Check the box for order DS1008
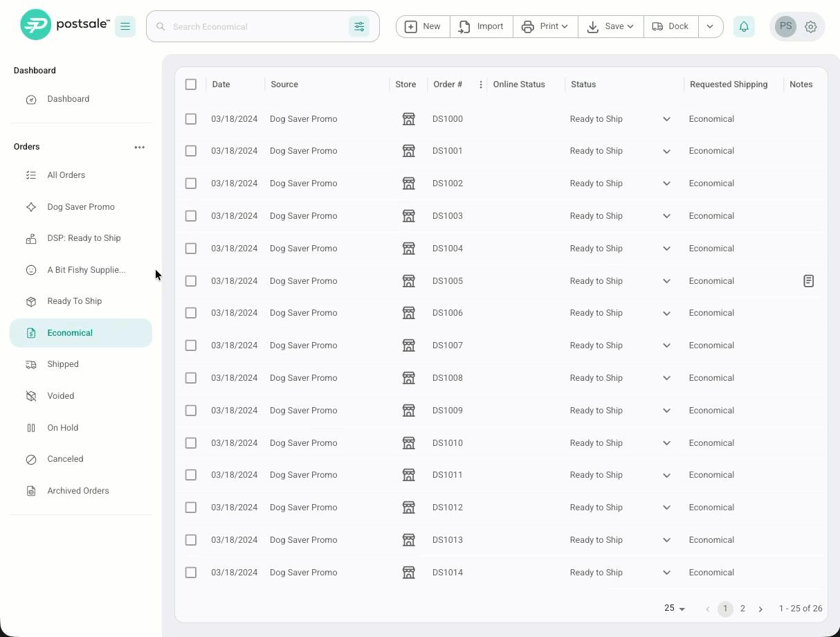This screenshot has width=840, height=637. coord(191,378)
